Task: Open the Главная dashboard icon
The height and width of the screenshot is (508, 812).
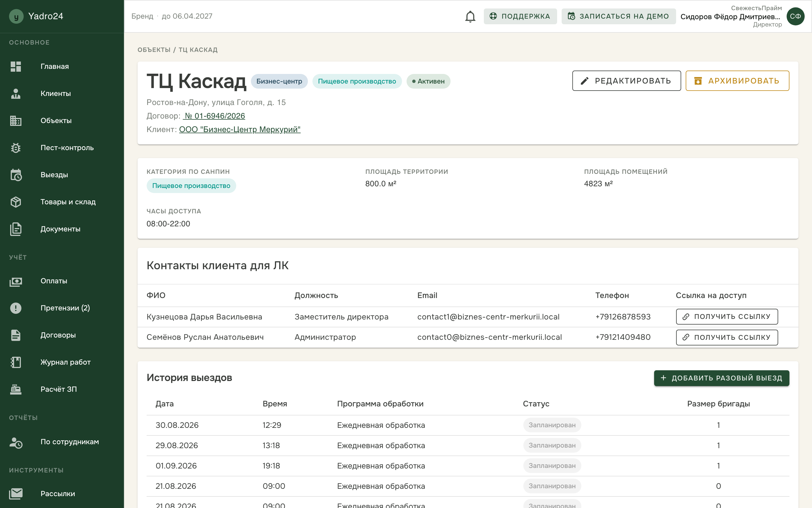Action: point(16,67)
